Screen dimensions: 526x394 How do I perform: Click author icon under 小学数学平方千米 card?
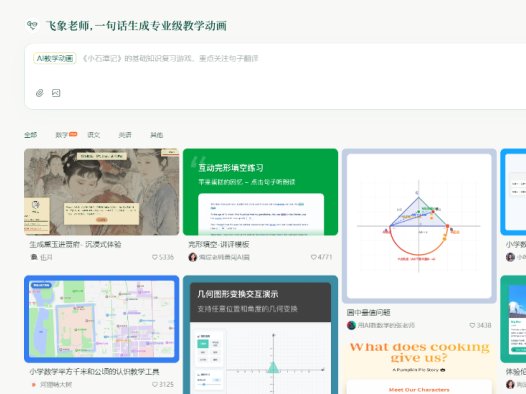[34, 385]
